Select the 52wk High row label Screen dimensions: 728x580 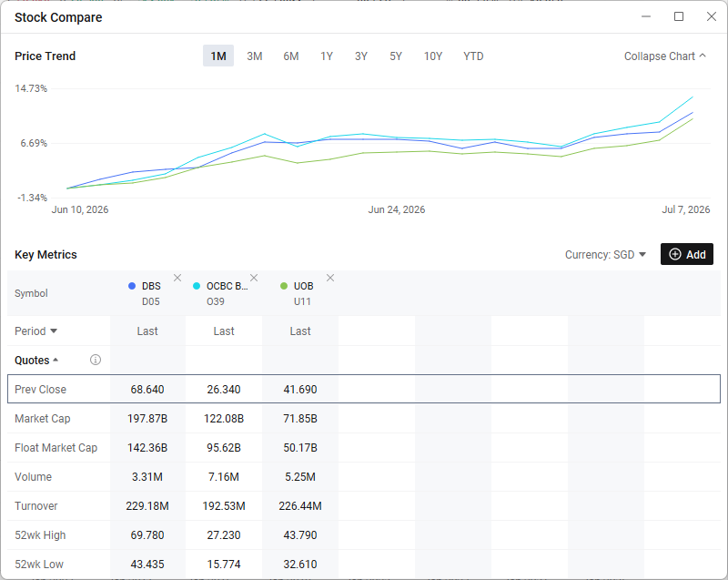(40, 535)
